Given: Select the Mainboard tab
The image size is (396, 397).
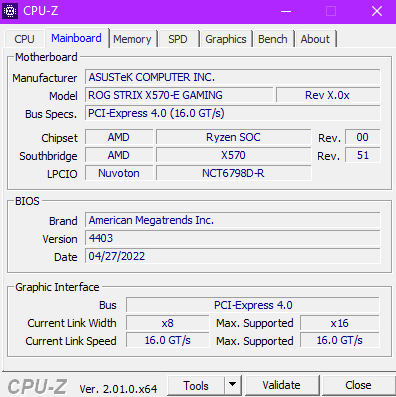Looking at the screenshot, I should (76, 38).
